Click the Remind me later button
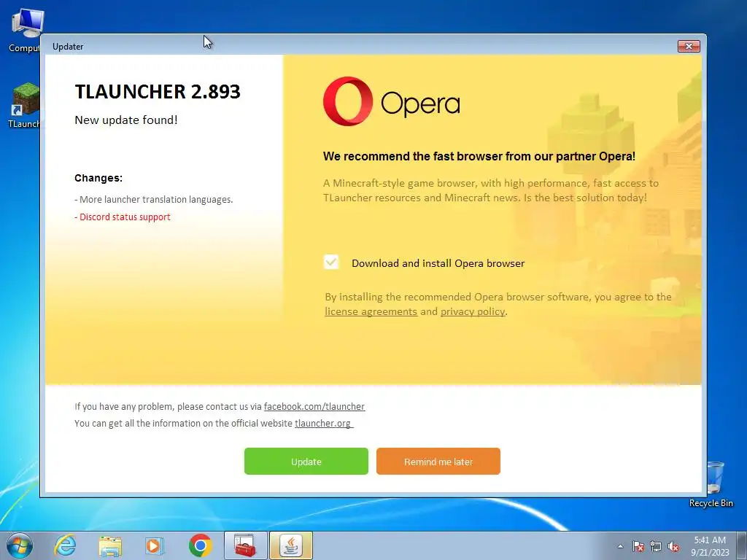The image size is (747, 560). click(x=438, y=461)
